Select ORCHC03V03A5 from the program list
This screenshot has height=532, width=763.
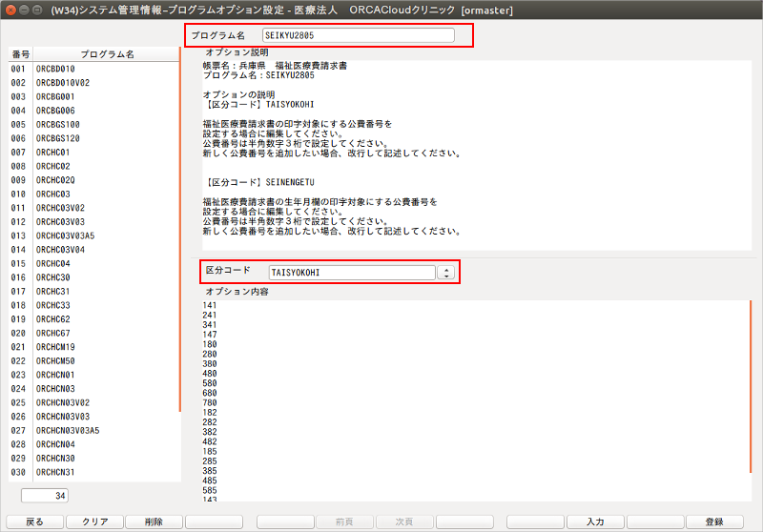(65, 235)
